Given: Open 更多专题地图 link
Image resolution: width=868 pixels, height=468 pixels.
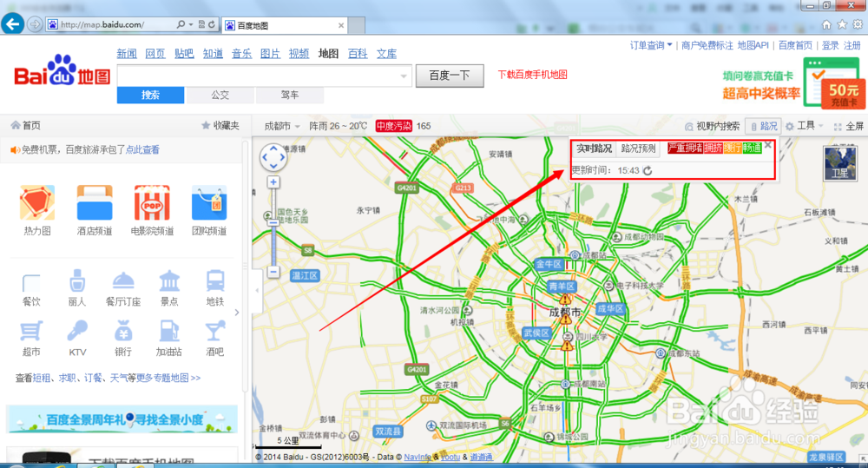Looking at the screenshot, I should click(168, 378).
